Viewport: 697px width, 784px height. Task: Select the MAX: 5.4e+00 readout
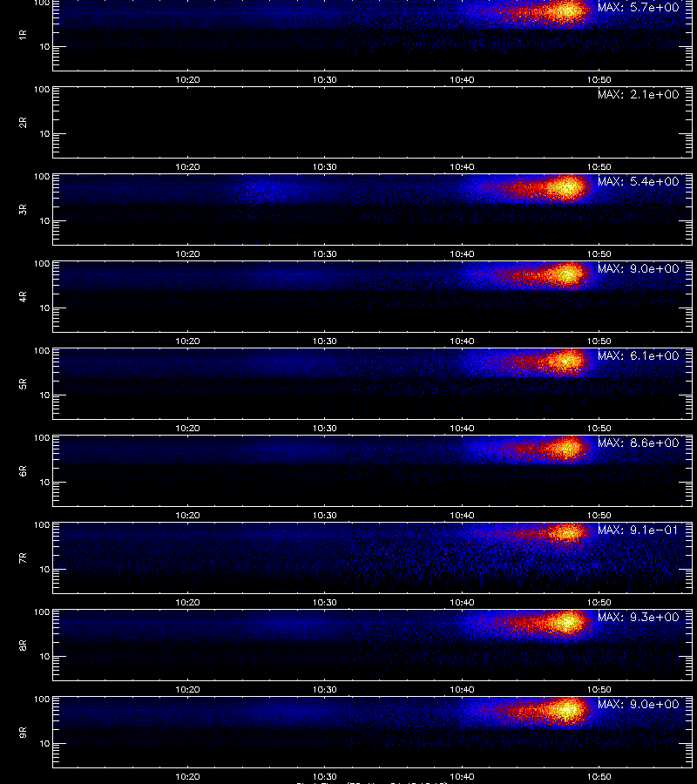pos(639,181)
